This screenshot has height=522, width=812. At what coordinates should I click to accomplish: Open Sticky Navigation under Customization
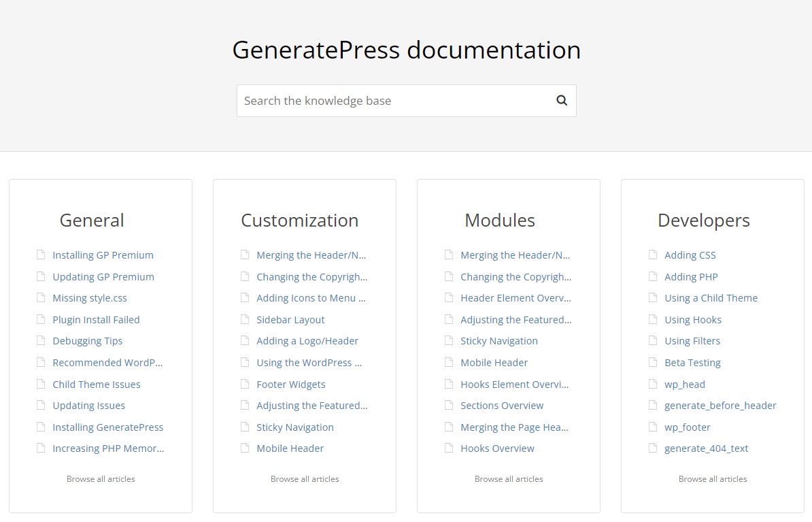tap(295, 427)
